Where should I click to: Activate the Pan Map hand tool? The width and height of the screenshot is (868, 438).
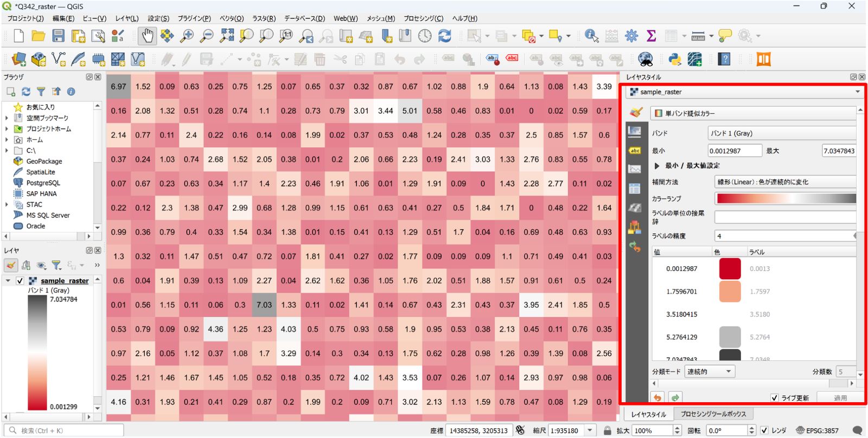147,36
